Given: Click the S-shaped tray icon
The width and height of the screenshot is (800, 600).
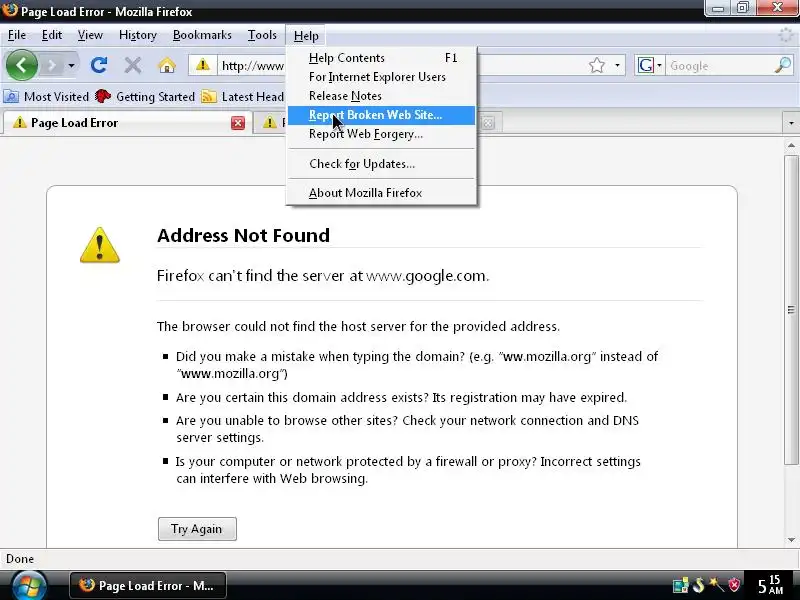Looking at the screenshot, I should coord(698,585).
